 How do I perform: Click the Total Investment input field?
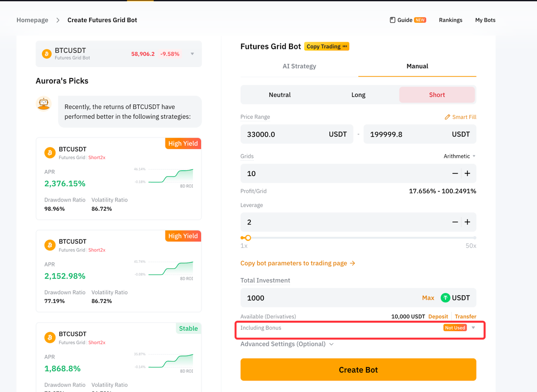pos(327,298)
